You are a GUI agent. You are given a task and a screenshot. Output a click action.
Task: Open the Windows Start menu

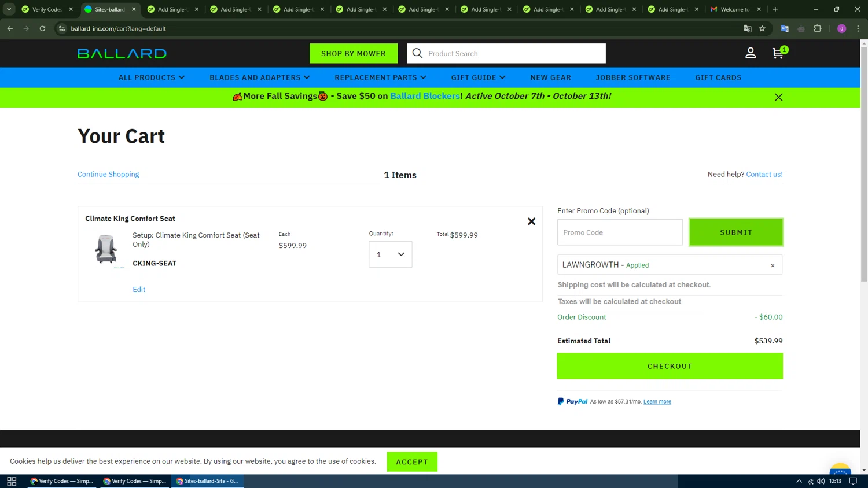pyautogui.click(x=12, y=481)
